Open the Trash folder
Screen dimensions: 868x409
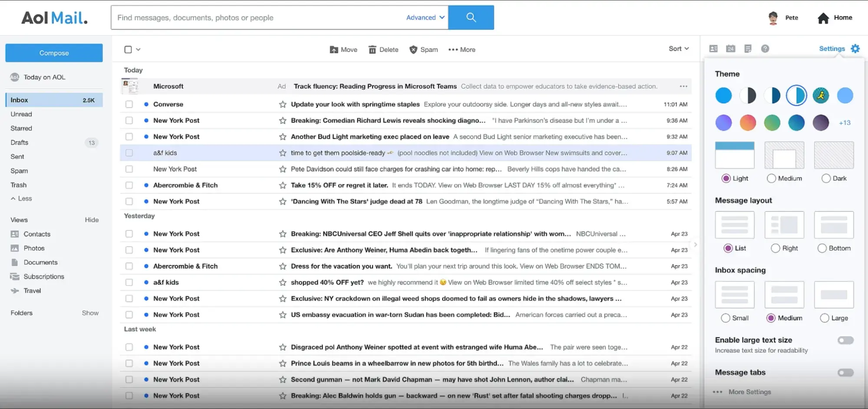19,185
